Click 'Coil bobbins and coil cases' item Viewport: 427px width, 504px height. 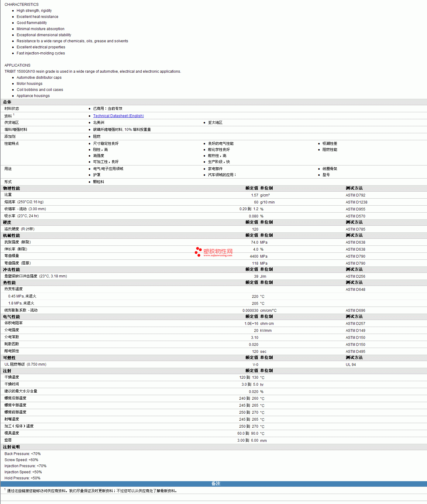[40, 90]
